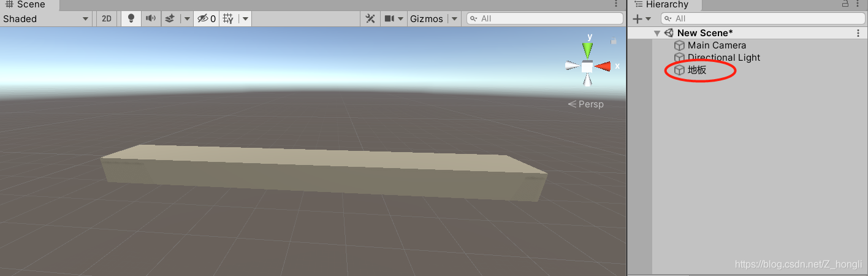Click the left gray axis cone of gizmo
The image size is (868, 276).
[573, 66]
